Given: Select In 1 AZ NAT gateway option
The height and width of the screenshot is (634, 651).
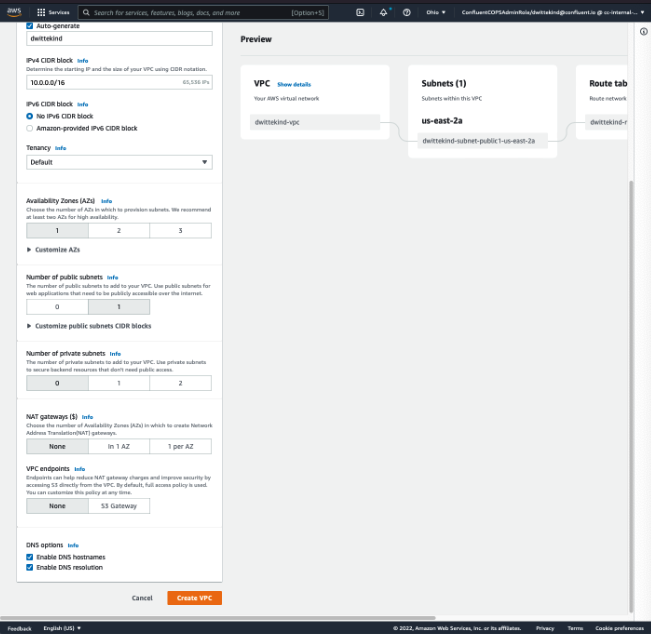Looking at the screenshot, I should point(119,446).
